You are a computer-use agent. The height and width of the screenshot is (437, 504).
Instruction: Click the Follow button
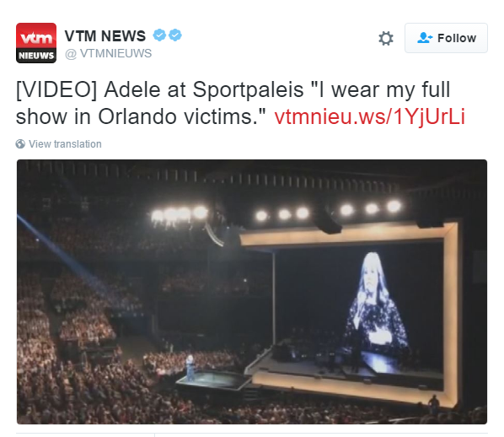click(x=446, y=38)
